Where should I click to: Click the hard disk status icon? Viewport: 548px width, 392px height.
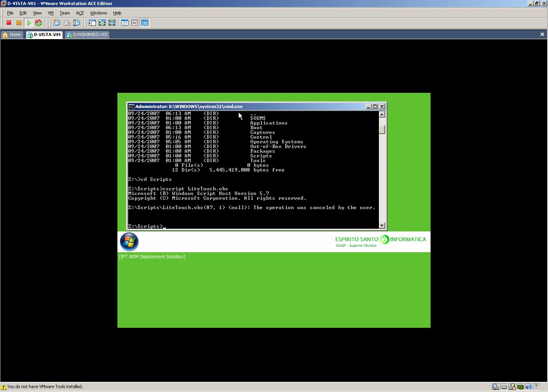(504, 387)
